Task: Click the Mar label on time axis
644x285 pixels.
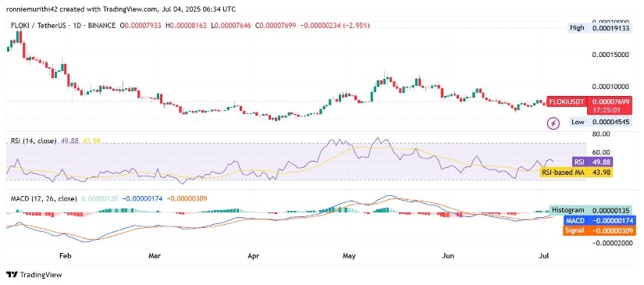Action: tap(154, 256)
